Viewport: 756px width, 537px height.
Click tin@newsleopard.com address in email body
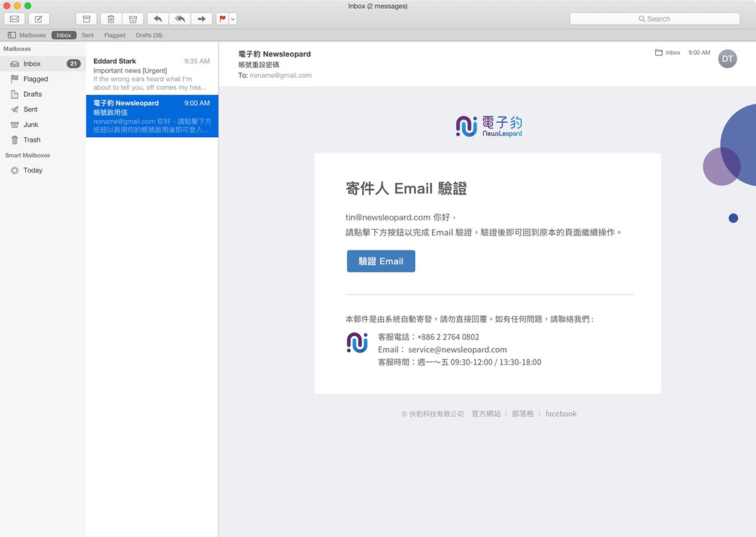[388, 217]
